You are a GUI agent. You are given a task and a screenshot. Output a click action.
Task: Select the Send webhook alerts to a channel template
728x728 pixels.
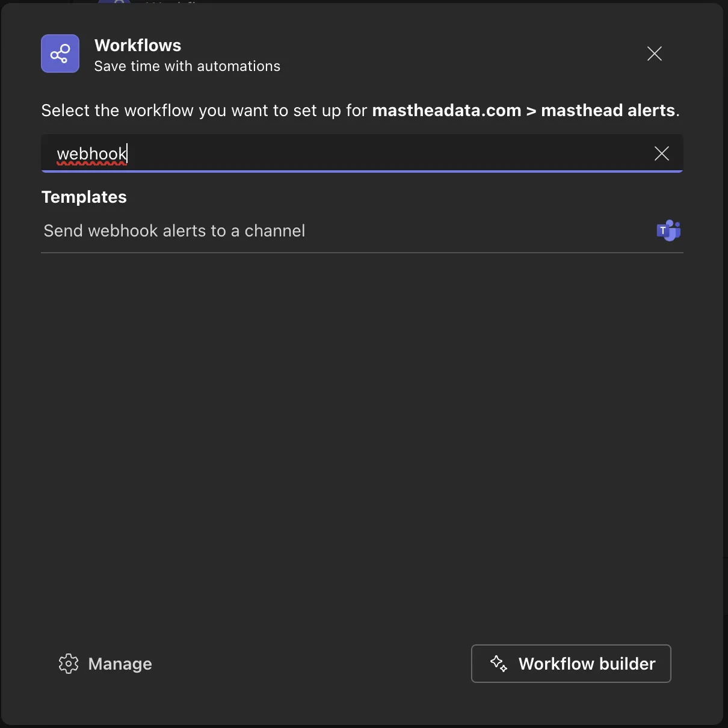(174, 231)
